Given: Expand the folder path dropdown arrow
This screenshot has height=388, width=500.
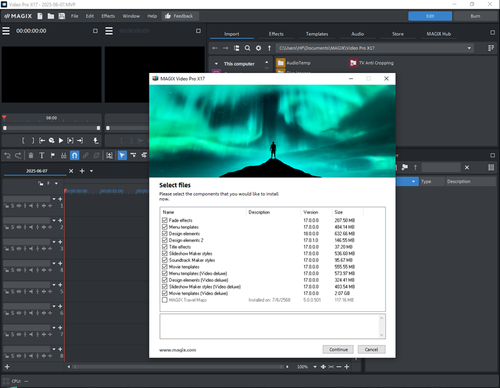Looking at the screenshot, I should (x=469, y=48).
